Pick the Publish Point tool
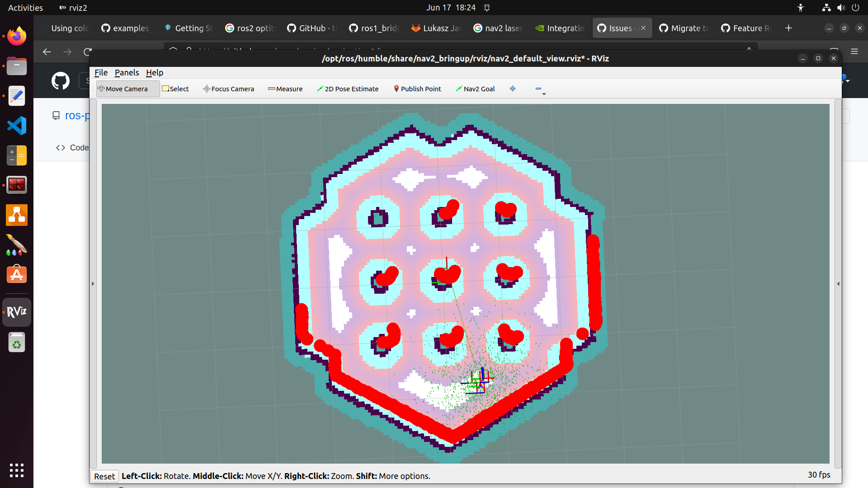Viewport: 868px width, 488px height. point(417,89)
